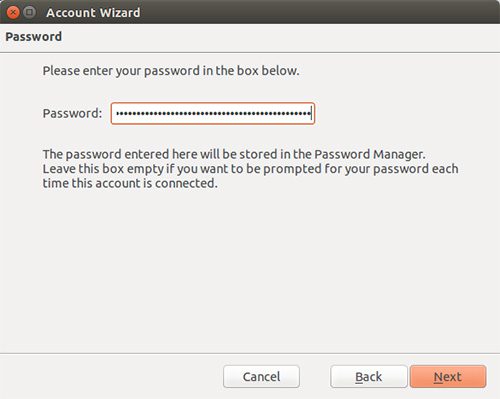Click the "Leave this box empty" hint line
500x399 pixels.
(x=250, y=169)
